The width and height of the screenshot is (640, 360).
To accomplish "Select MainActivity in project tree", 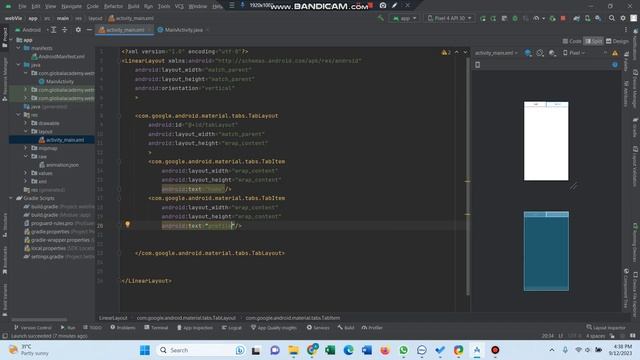I will (56, 82).
